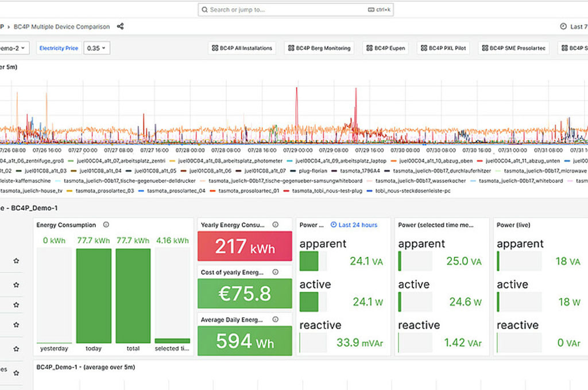588x390 pixels.
Task: Open BC4P Berg Monitoring dashboard link
Action: [319, 48]
